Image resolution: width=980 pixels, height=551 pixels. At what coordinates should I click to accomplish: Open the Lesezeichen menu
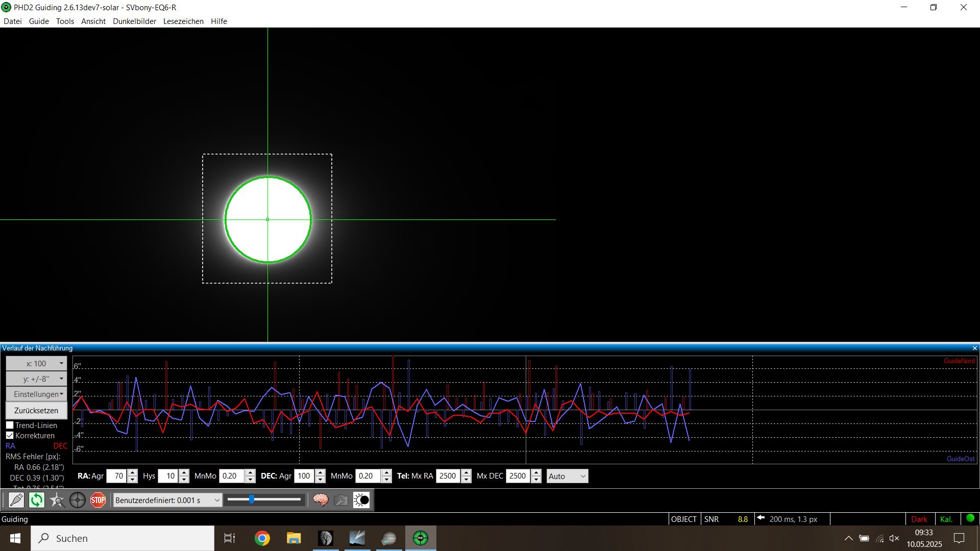coord(183,21)
